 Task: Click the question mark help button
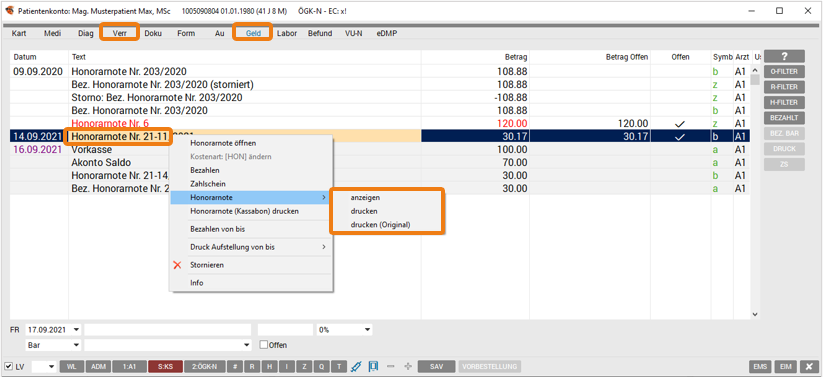(x=784, y=56)
